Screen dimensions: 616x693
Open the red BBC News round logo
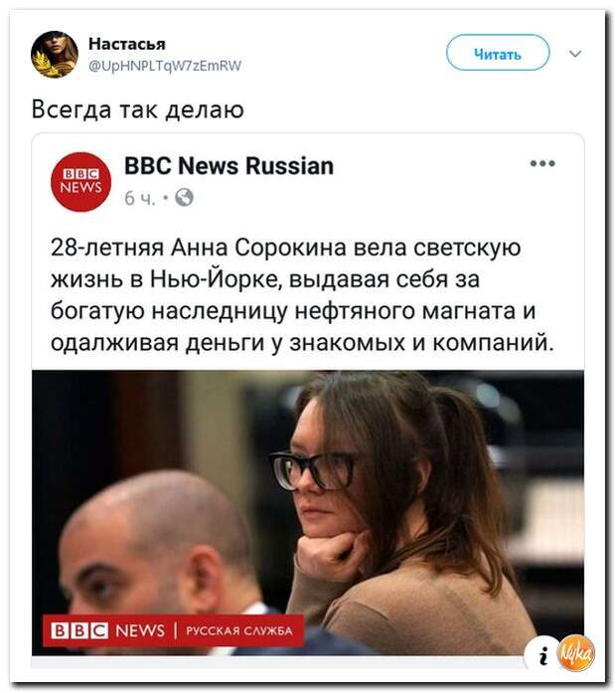coord(80,181)
